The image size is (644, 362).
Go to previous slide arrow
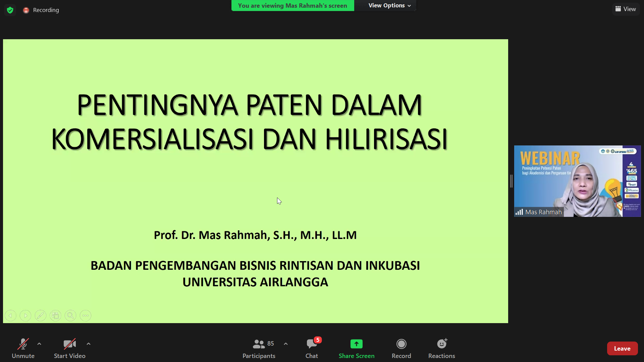[x=10, y=315]
